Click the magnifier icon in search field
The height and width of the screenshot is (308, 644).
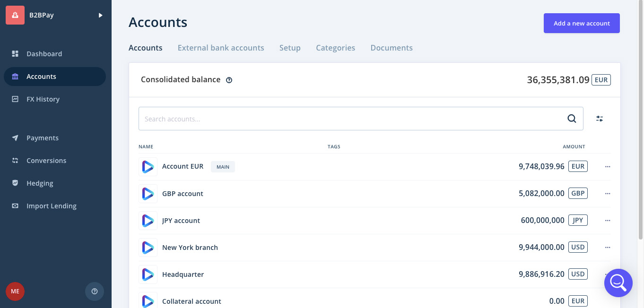(x=572, y=119)
